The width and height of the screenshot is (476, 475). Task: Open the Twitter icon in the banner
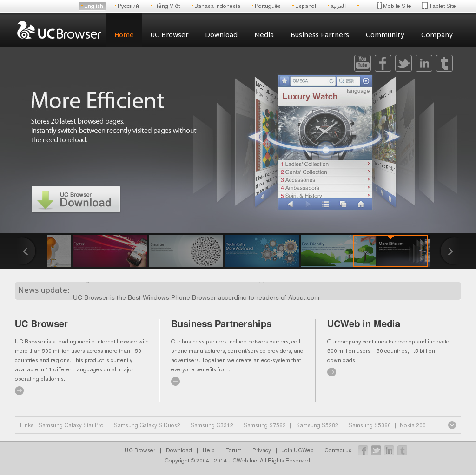click(x=403, y=63)
